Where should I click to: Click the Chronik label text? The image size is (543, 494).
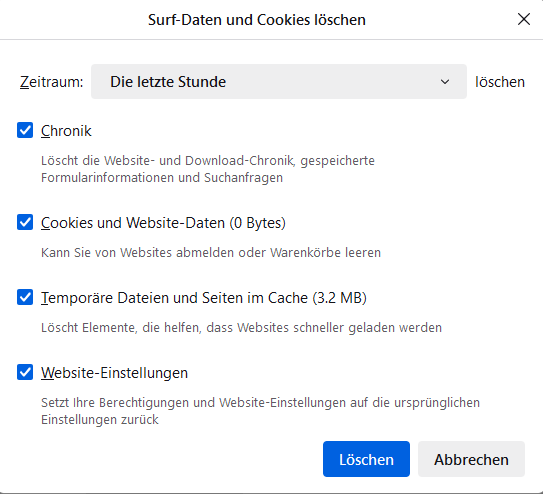click(x=66, y=131)
